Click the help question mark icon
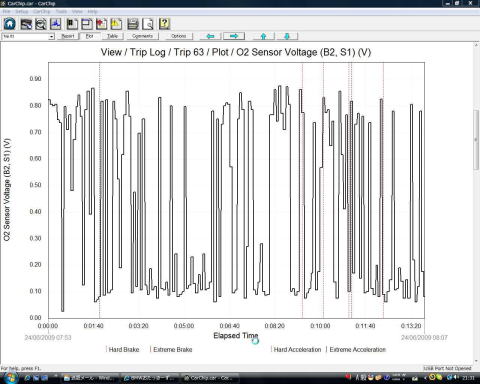 click(x=164, y=24)
